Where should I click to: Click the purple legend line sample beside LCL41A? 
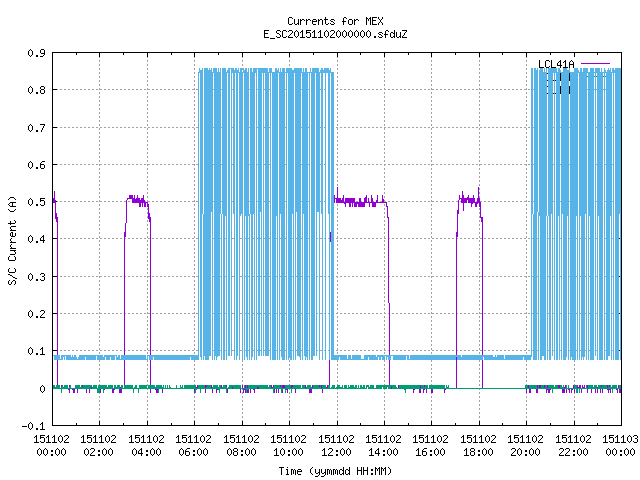tap(595, 64)
